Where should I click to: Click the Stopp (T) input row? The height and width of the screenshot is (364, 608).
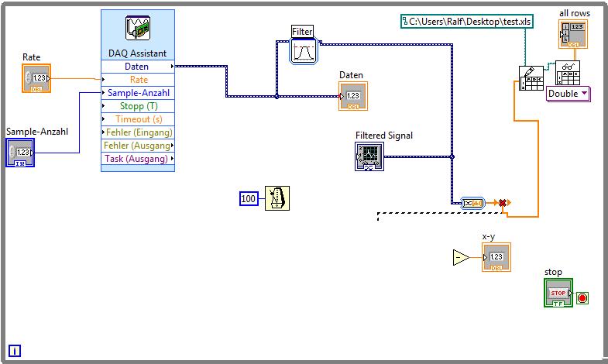point(138,106)
